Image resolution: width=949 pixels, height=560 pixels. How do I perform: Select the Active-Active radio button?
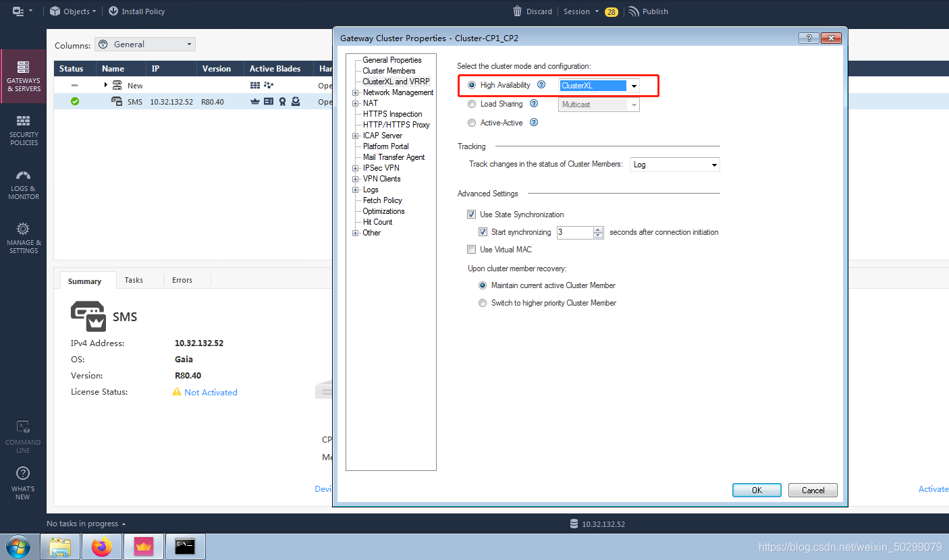[472, 123]
